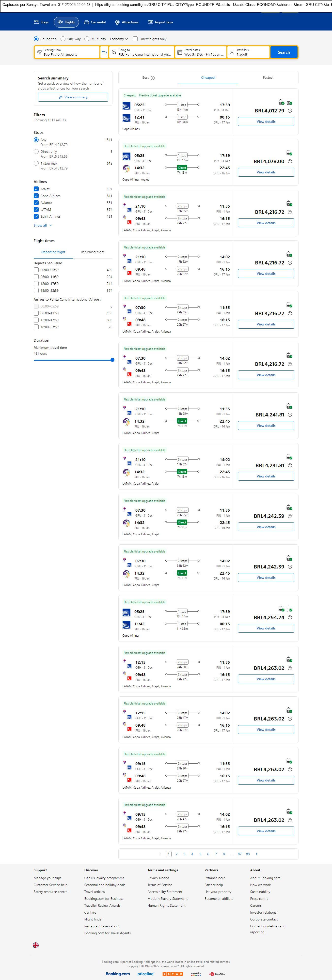Image resolution: width=332 pixels, height=980 pixels.
Task: Open the Car rental section icon
Action: 86,22
